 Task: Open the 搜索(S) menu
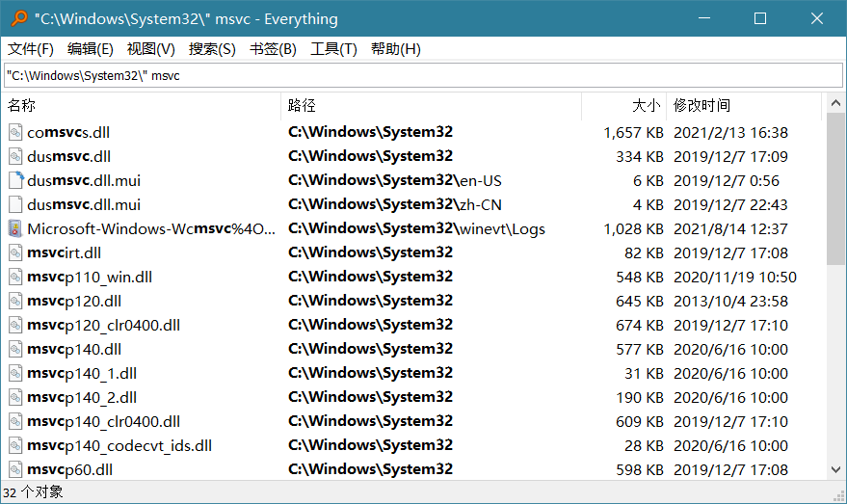(212, 49)
